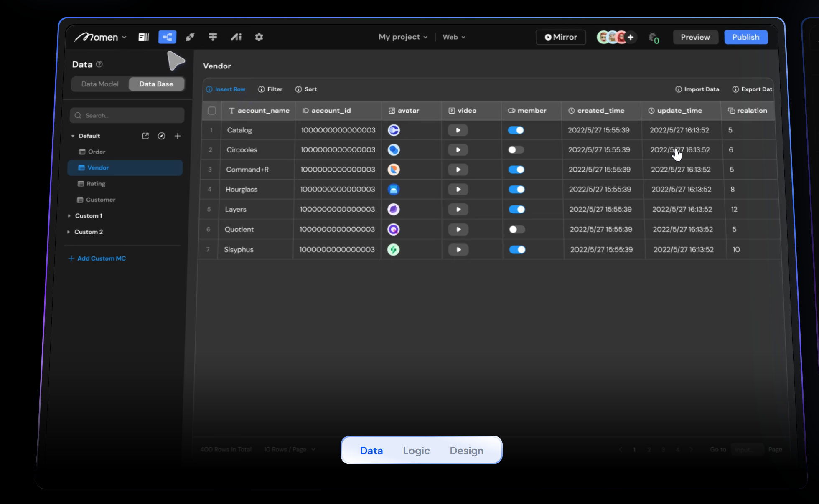Click the Sort button
Viewport: 819px width, 504px height.
pyautogui.click(x=306, y=89)
